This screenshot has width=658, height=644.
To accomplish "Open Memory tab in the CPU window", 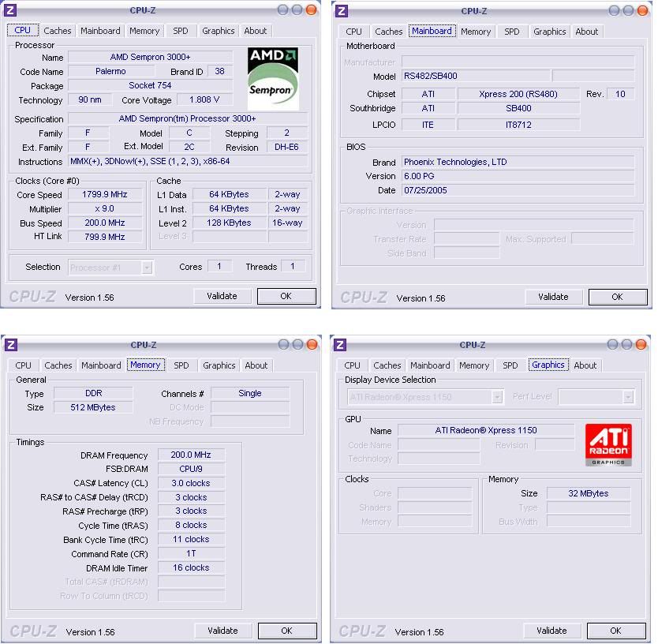I will coord(144,31).
